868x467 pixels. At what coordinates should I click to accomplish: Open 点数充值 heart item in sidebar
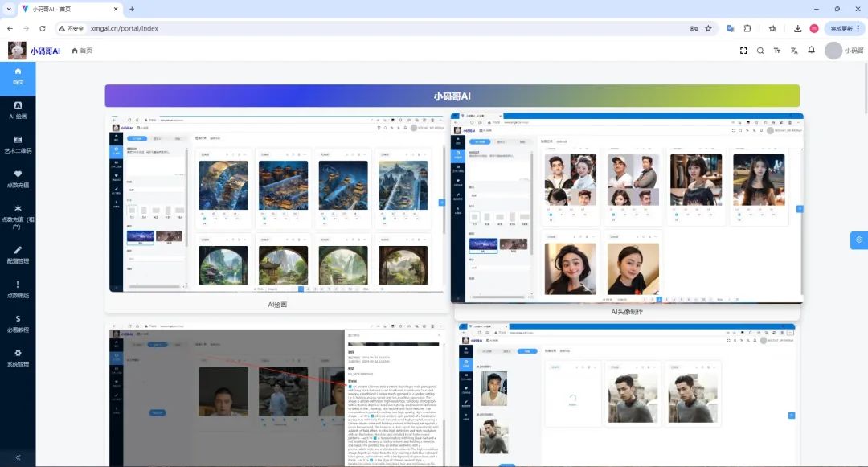point(18,179)
